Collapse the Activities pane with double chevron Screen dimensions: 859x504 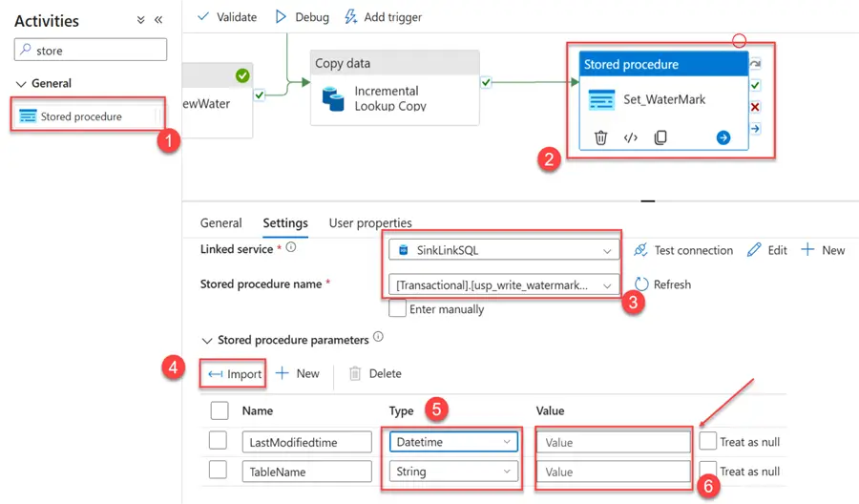click(158, 20)
